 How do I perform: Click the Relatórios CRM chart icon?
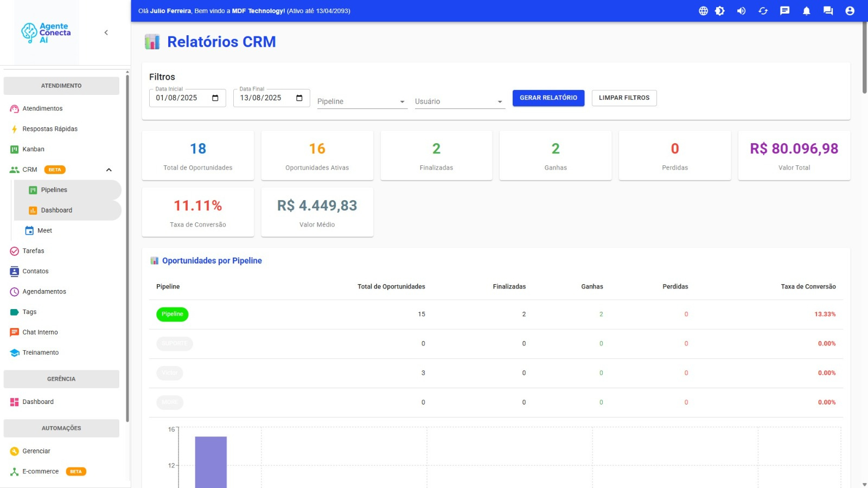152,42
